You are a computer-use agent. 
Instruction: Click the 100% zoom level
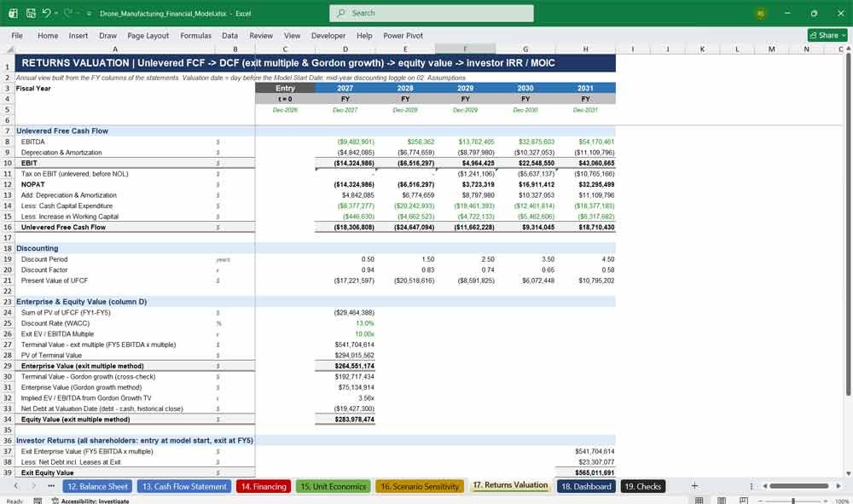click(842, 501)
